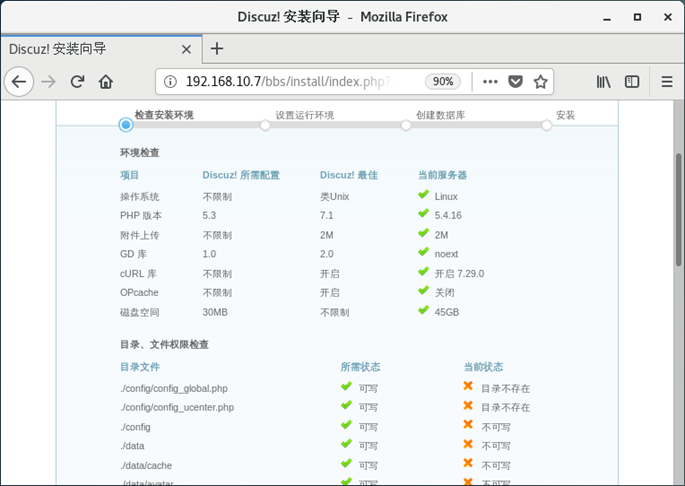Select the ./config/config_global.php path text
The width and height of the screenshot is (685, 486).
(x=174, y=389)
